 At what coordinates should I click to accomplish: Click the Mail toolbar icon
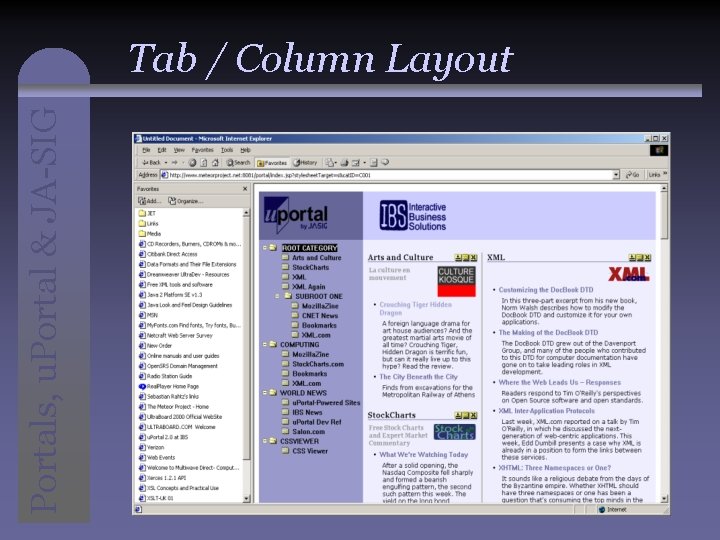click(x=330, y=163)
